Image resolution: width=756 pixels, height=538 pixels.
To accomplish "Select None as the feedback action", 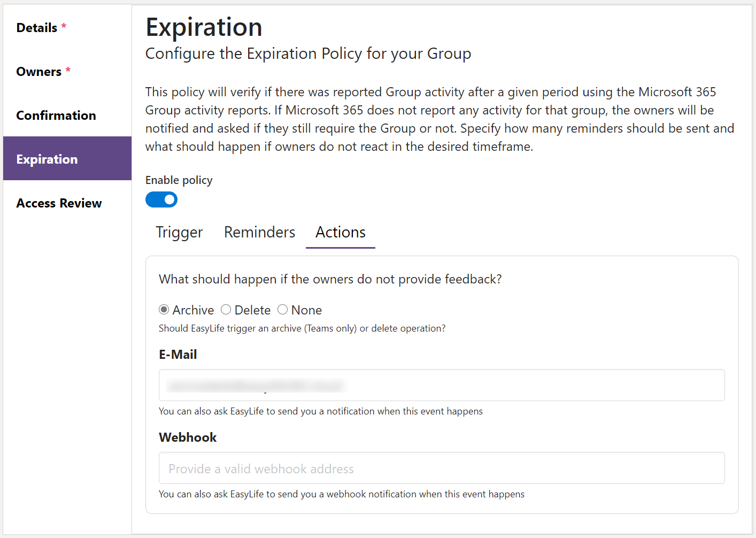I will coord(283,310).
